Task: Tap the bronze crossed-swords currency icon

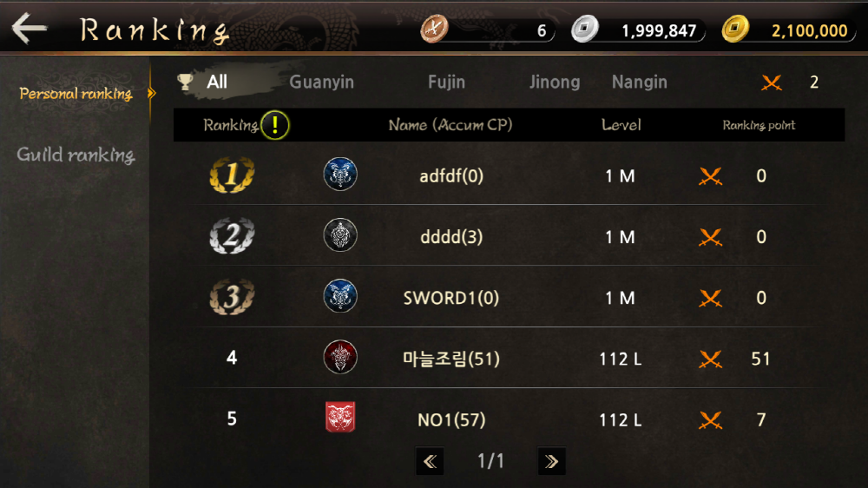Action: 435,29
